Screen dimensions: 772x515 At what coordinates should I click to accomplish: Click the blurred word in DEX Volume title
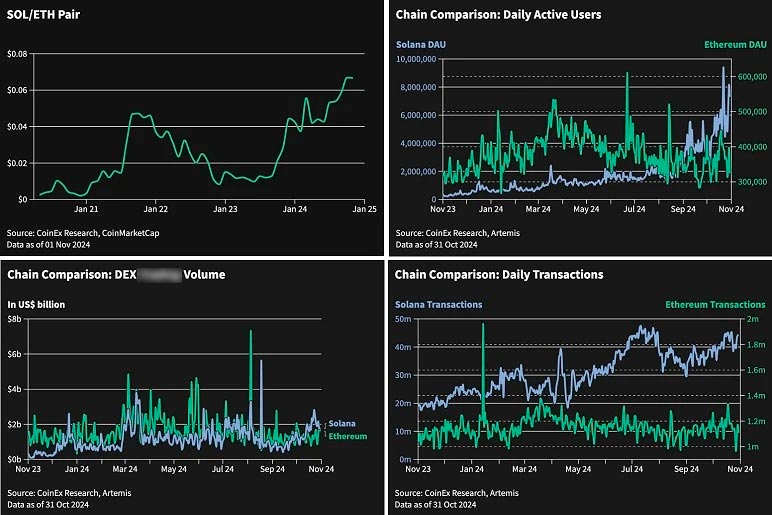(157, 274)
